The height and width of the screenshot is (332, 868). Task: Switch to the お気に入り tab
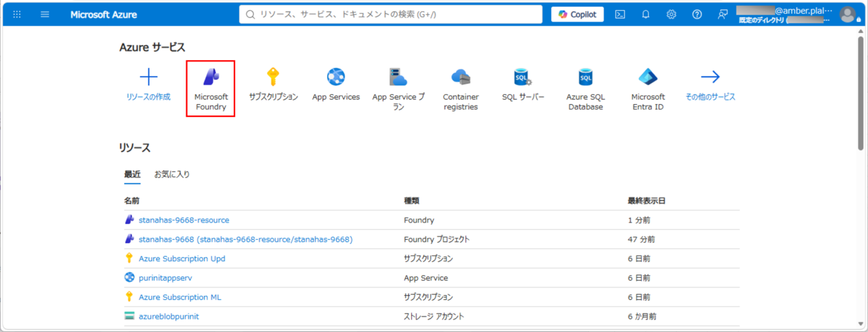click(172, 174)
